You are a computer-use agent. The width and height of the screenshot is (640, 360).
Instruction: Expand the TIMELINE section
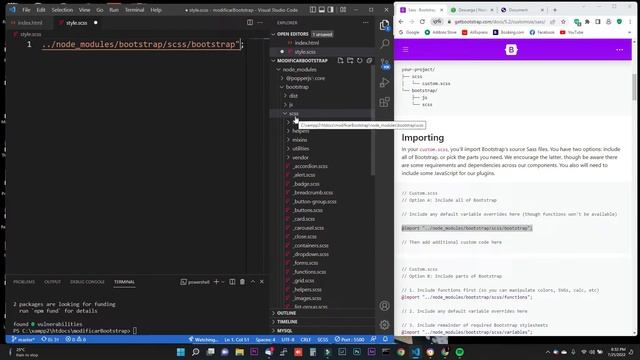[274, 322]
